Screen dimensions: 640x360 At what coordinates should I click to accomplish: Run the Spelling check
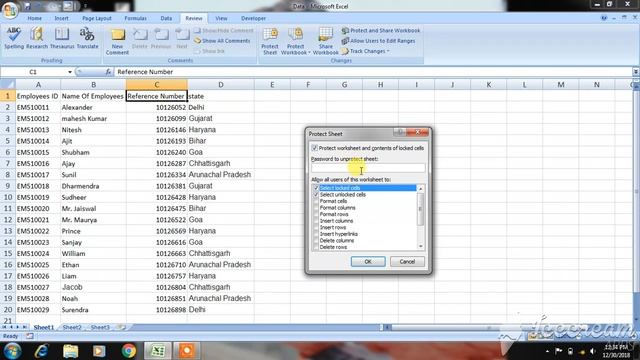(x=14, y=38)
